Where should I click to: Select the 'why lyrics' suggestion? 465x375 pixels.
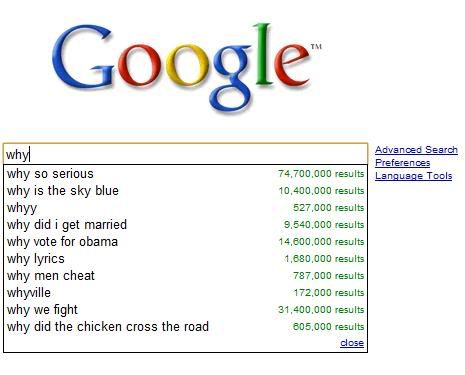click(x=185, y=259)
